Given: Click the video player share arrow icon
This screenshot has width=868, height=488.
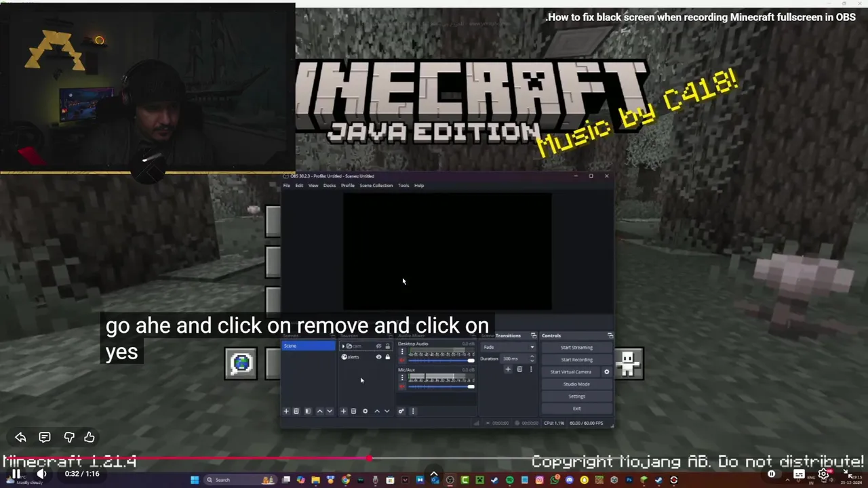Looking at the screenshot, I should 20,437.
